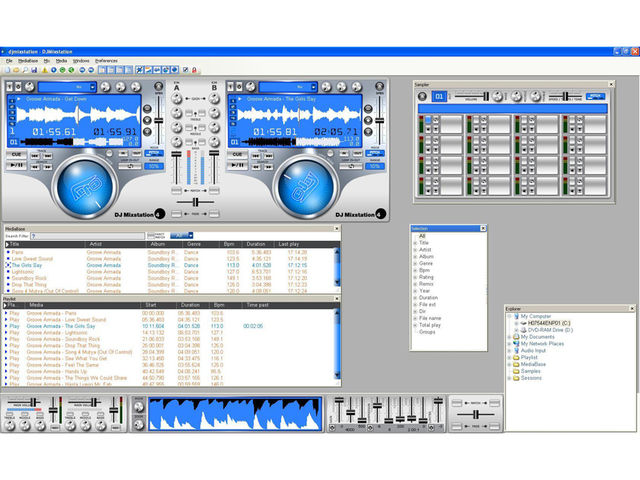Expand the Bpm node in Selection panel
The height and width of the screenshot is (480, 640).
(415, 270)
